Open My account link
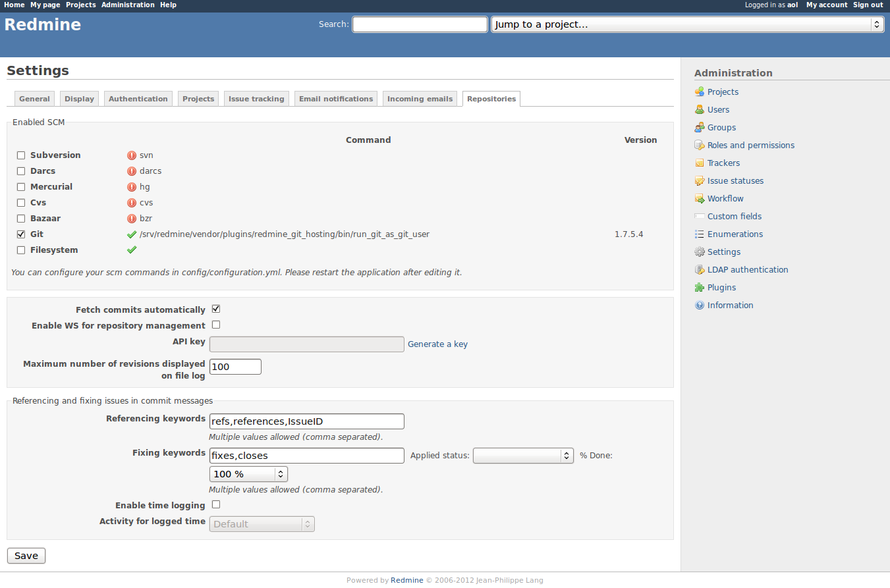Viewport: 890px width, 588px height. click(827, 5)
